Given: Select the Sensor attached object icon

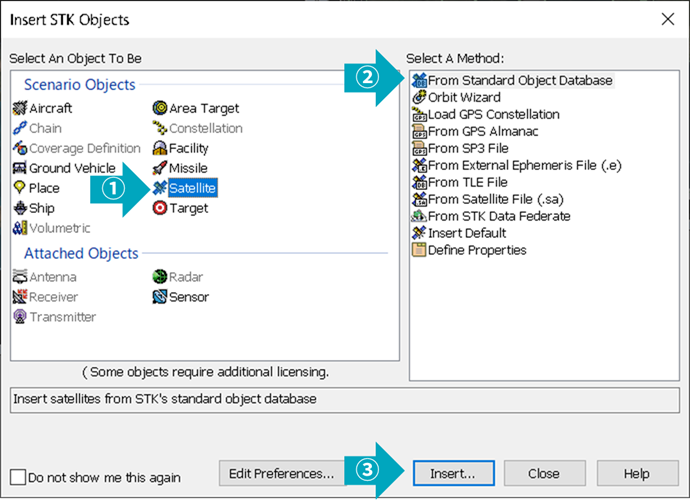Looking at the screenshot, I should tap(160, 297).
